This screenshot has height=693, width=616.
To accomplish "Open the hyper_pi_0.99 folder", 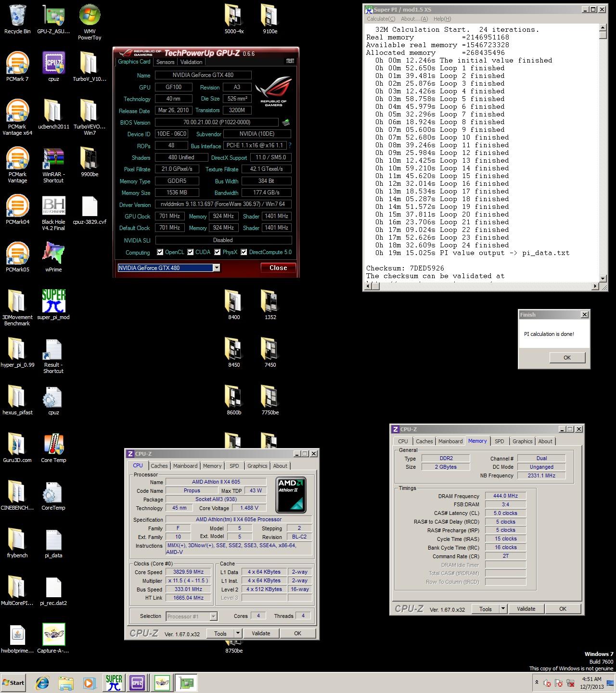I will (17, 353).
